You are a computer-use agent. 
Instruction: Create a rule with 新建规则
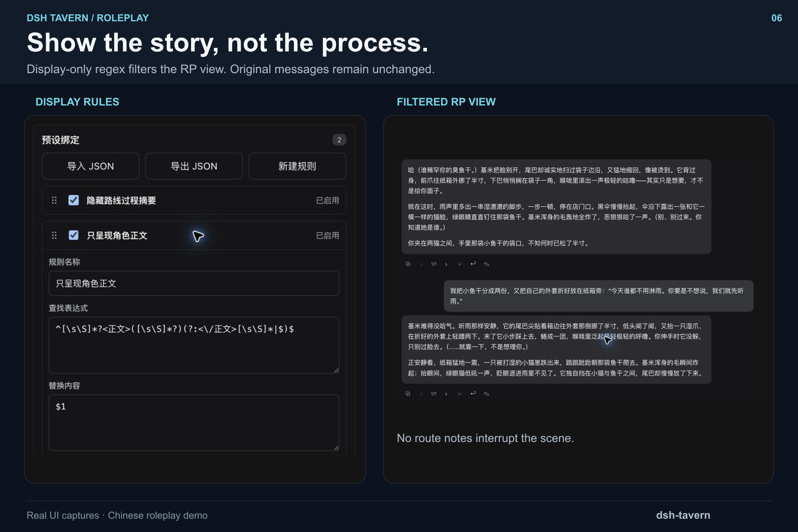coord(297,166)
